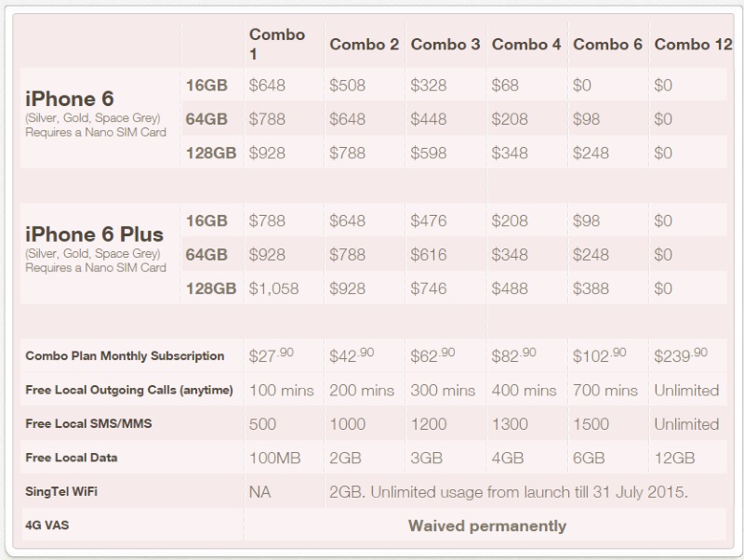Screen dimensions: 744x560
Task: Click the Combo 12 column header
Action: point(693,44)
